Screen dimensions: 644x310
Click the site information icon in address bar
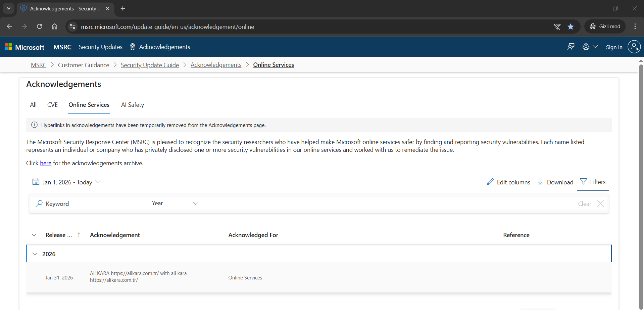tap(72, 27)
